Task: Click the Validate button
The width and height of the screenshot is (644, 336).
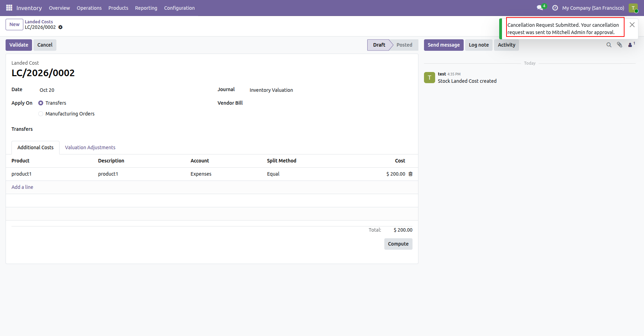Action: coord(19,45)
